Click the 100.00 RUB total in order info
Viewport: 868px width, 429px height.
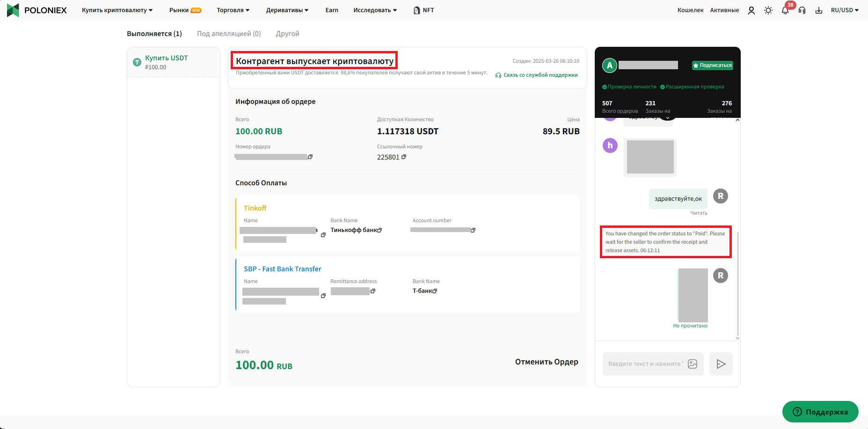[259, 131]
